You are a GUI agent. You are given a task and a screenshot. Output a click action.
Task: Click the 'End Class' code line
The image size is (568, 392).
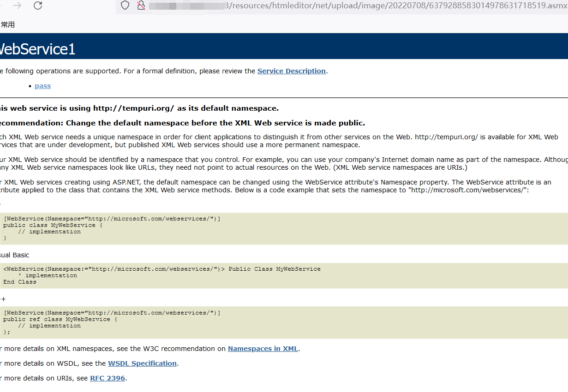tap(19, 282)
